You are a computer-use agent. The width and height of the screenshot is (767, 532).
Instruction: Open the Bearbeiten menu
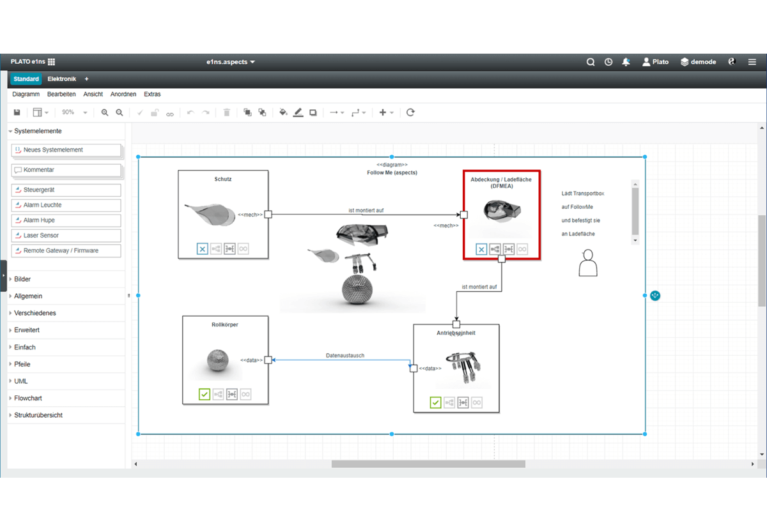61,94
